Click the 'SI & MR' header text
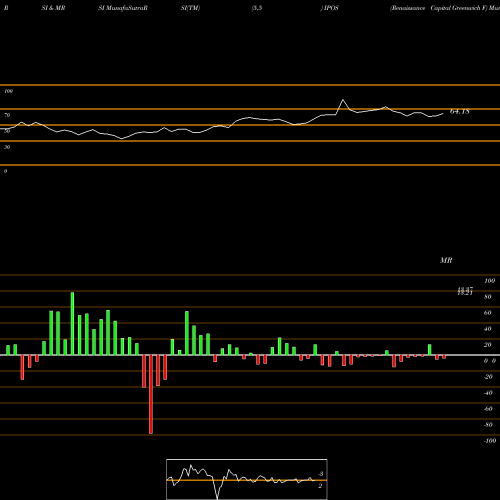 53,8
